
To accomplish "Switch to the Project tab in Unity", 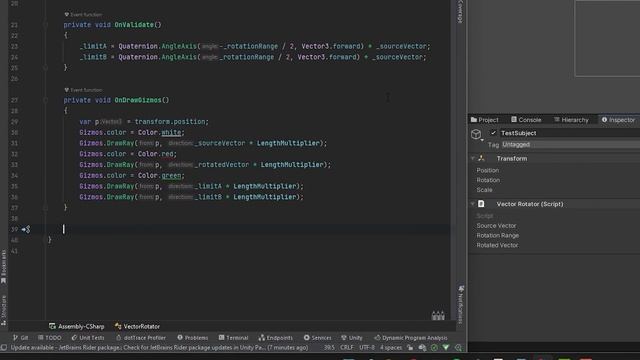I will (x=484, y=120).
